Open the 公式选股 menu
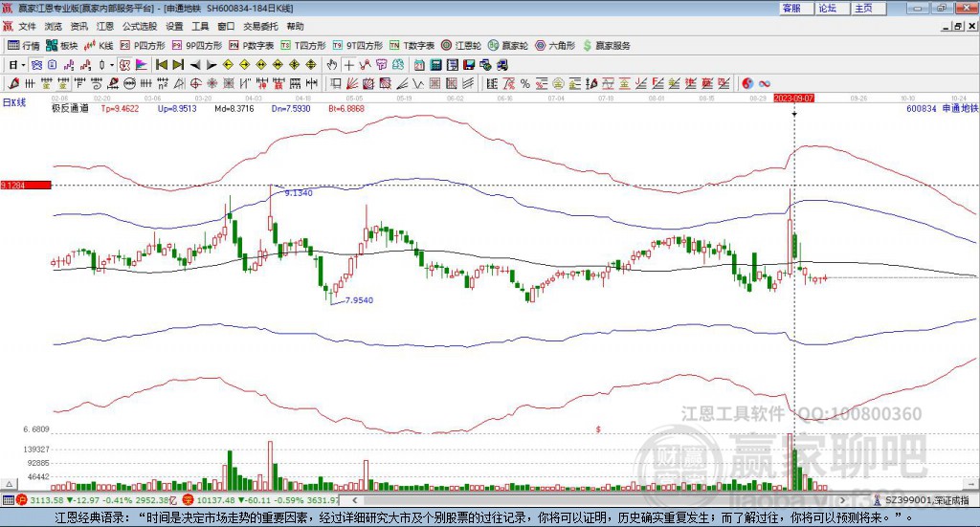980x527 pixels. [140, 26]
